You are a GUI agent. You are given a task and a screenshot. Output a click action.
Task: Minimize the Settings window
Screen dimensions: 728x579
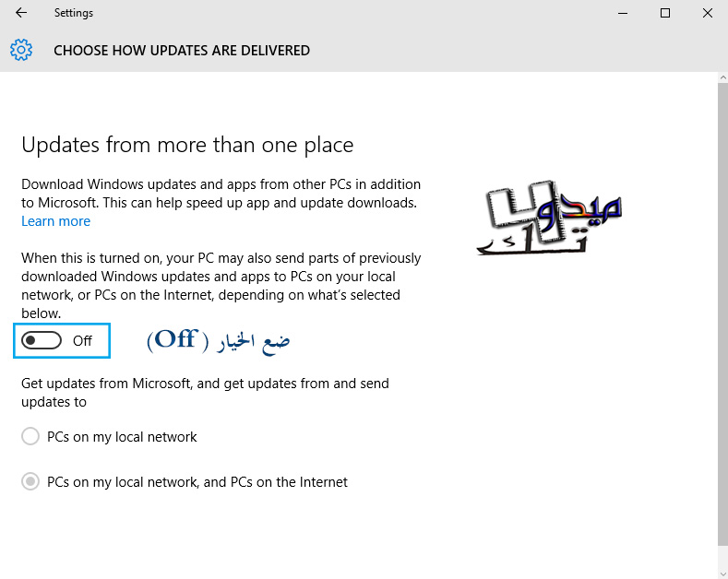click(623, 13)
